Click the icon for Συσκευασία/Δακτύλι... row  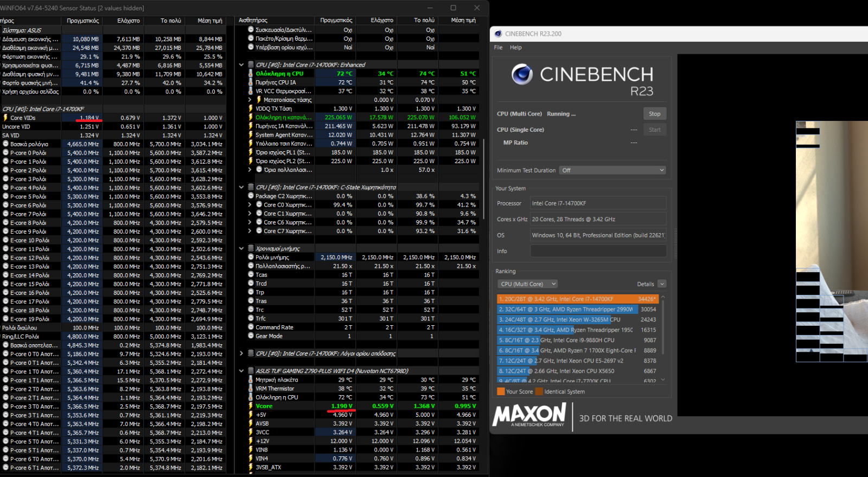pos(251,30)
